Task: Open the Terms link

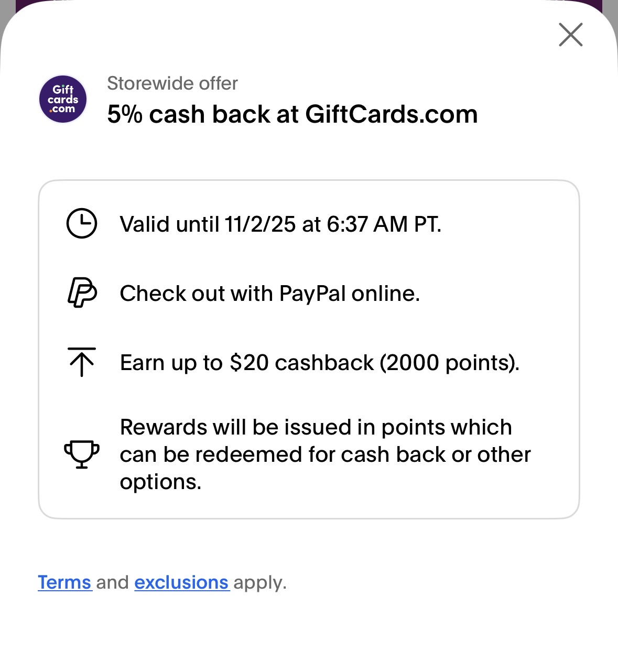Action: 64,582
